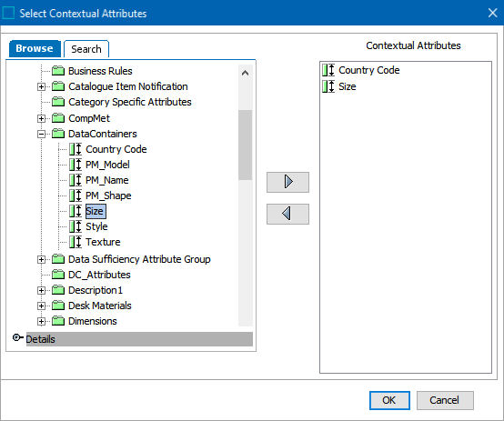This screenshot has height=421, width=504.
Task: Select the Style attribute in the tree
Action: coord(96,226)
